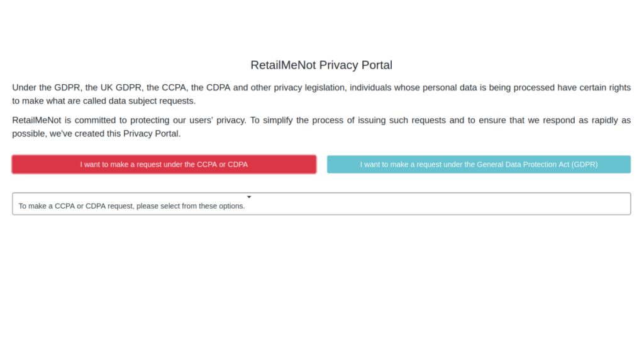Screen dimensions: 644x337
Task: Click the words "data subject requests"
Action: coord(151,101)
